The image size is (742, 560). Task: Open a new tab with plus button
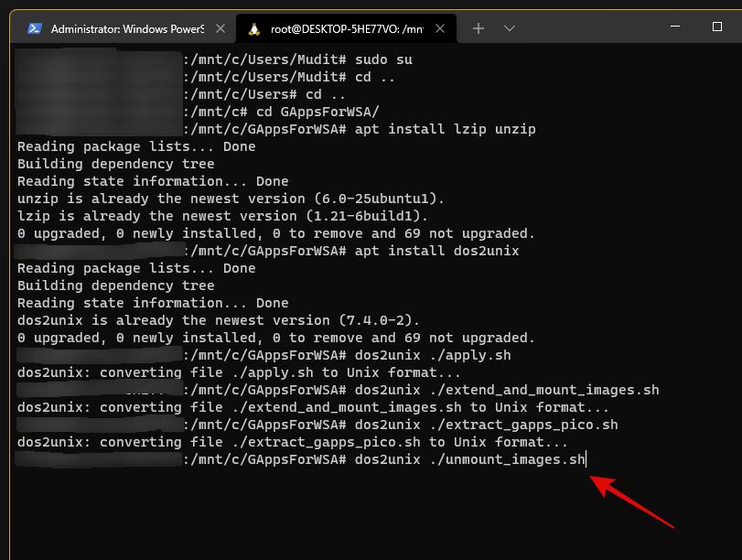479,28
